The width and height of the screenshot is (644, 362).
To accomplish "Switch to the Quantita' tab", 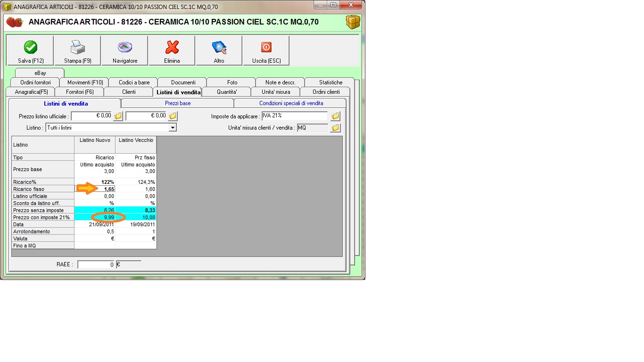I will pyautogui.click(x=227, y=92).
